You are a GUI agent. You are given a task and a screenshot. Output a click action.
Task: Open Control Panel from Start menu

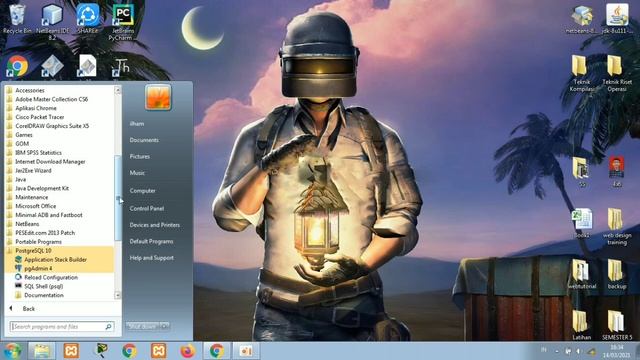tap(147, 208)
